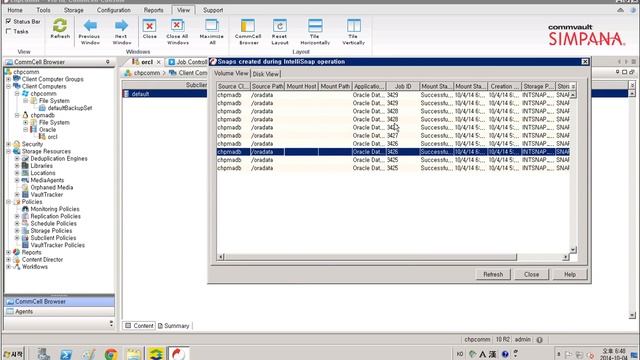640x360 pixels.
Task: Click the Job Controller tab
Action: [x=188, y=62]
